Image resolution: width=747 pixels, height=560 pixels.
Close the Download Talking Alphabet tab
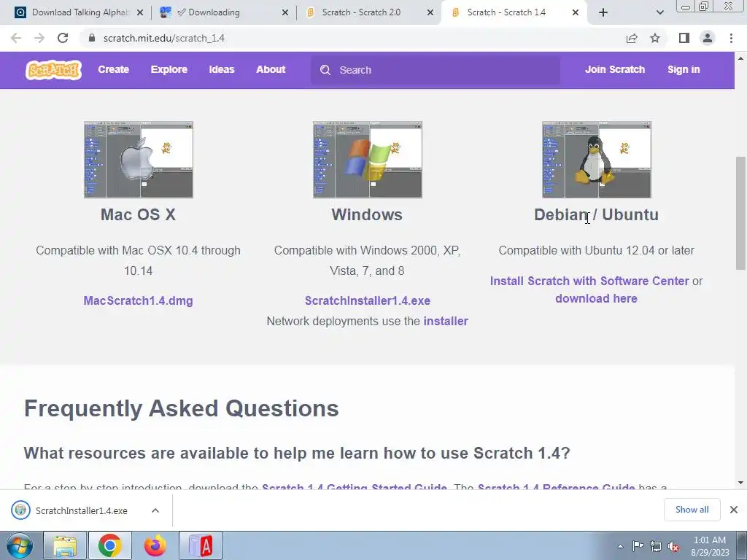click(x=140, y=12)
